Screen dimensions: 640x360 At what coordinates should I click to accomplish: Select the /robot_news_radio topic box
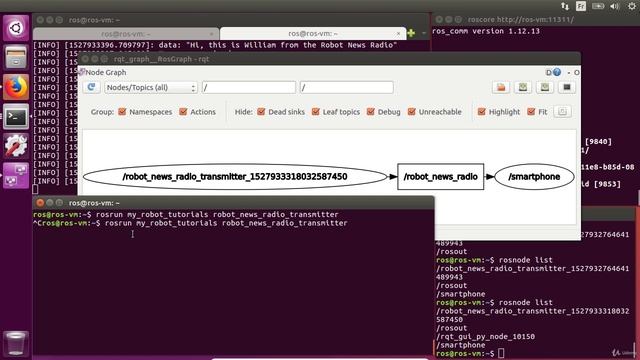click(440, 177)
